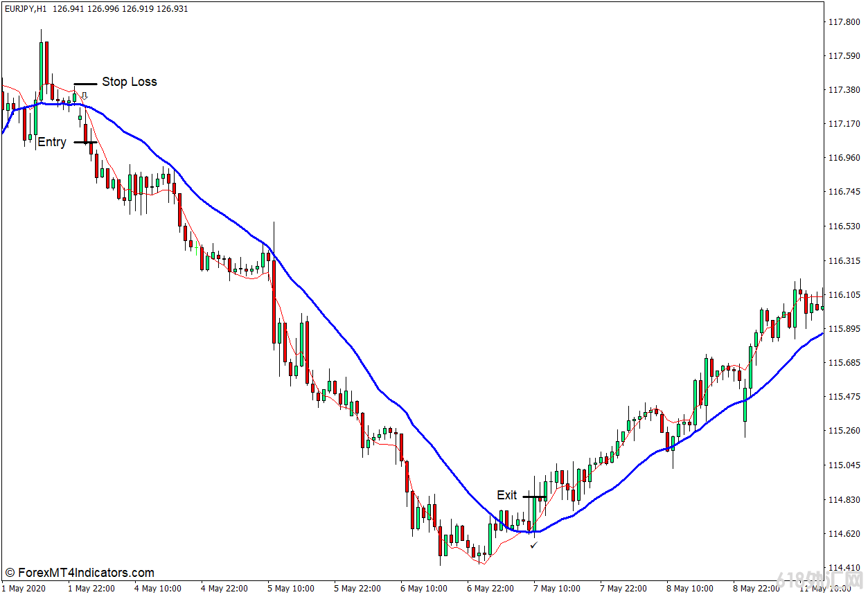Select the 1 May 2020 time axis label
This screenshot has height=597, width=868.
[x=22, y=588]
